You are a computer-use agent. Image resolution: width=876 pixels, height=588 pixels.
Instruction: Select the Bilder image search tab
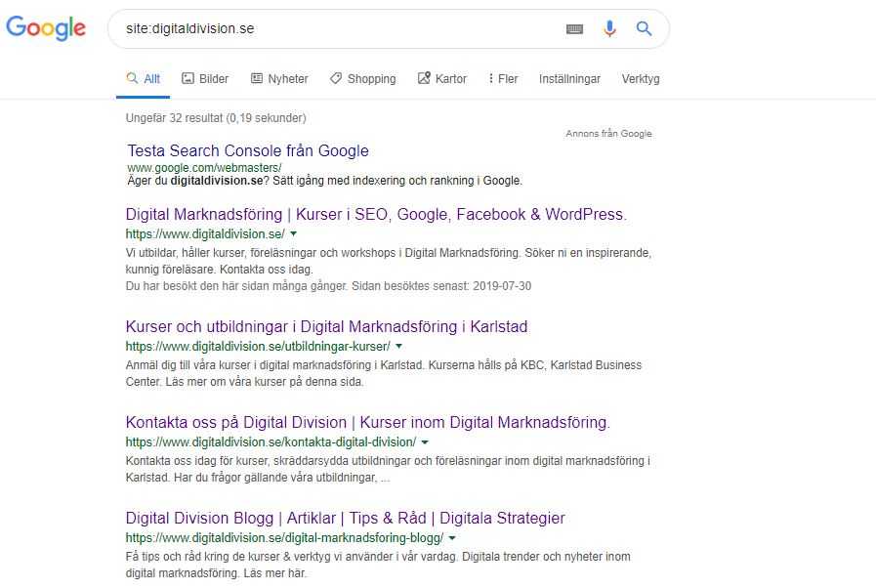click(205, 79)
